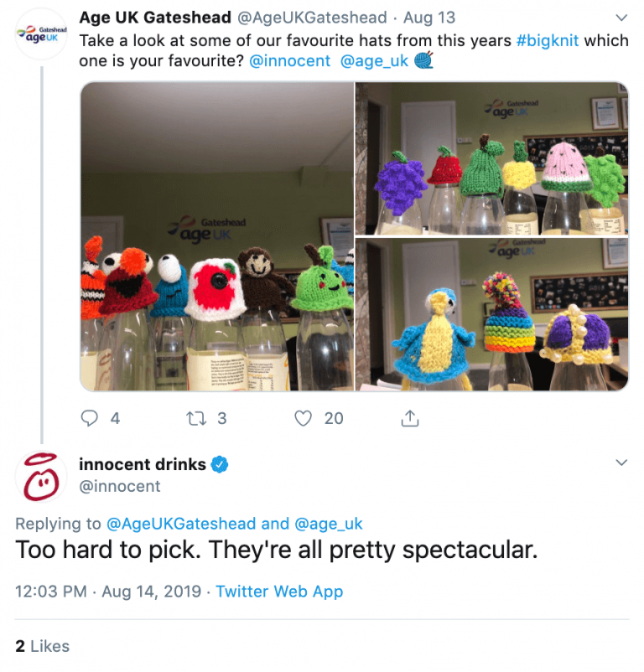Click the Twitter Web App source link
Screen dimensions: 644x672
pyautogui.click(x=279, y=592)
